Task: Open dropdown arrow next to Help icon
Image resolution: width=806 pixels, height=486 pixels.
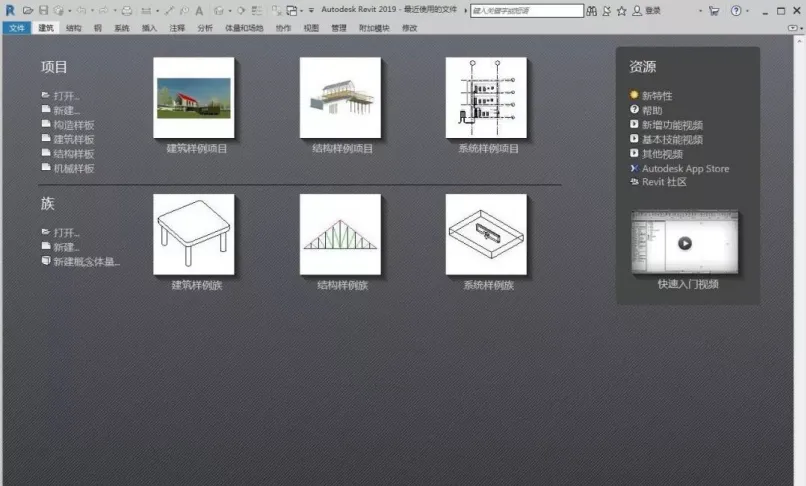Action: tap(747, 11)
